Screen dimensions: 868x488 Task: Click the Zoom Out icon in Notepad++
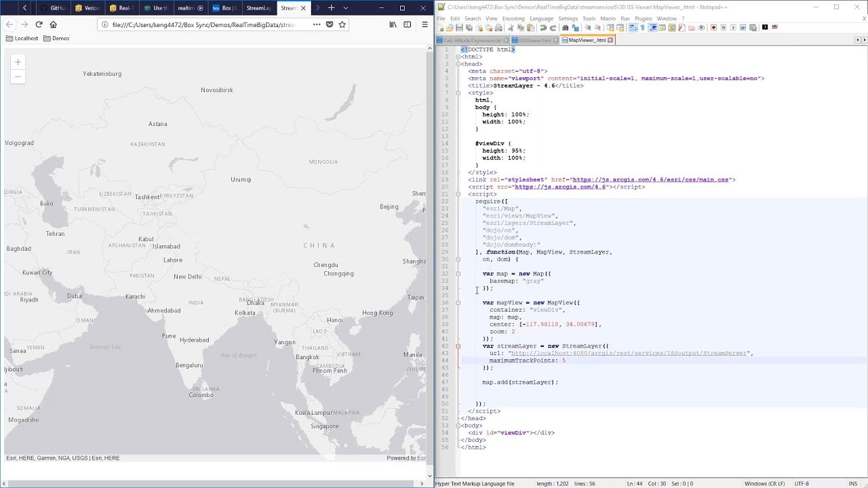click(x=597, y=28)
